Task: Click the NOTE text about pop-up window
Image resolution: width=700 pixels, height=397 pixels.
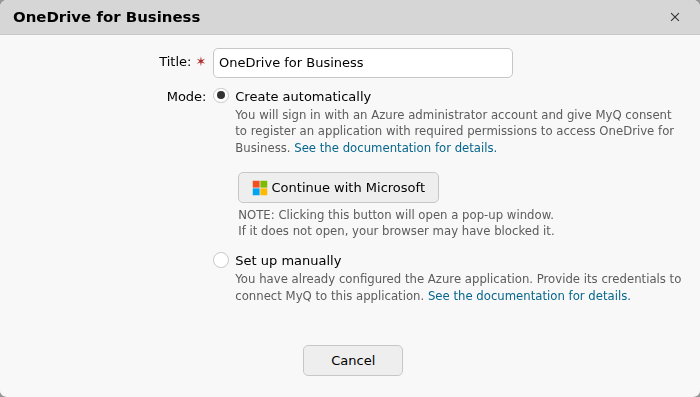Action: coord(396,223)
